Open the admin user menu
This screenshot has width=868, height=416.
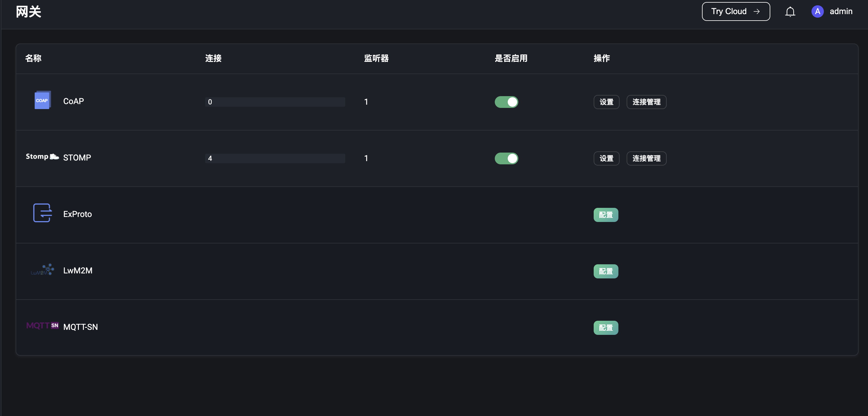[x=841, y=11]
